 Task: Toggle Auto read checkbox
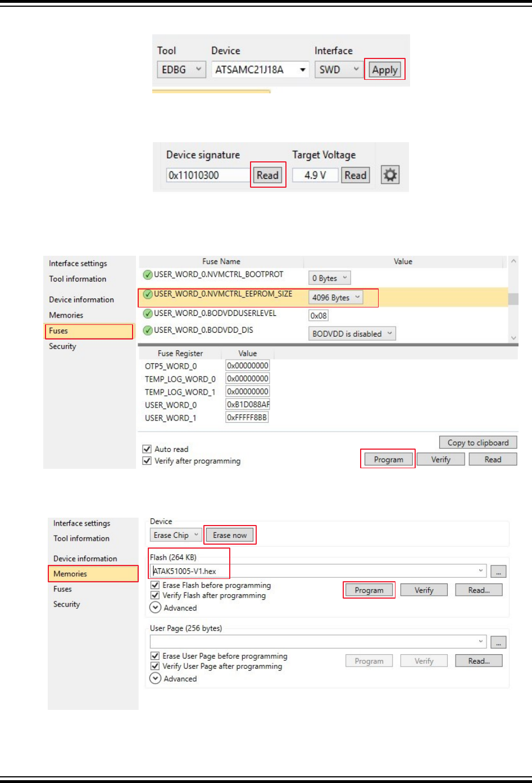click(x=147, y=449)
